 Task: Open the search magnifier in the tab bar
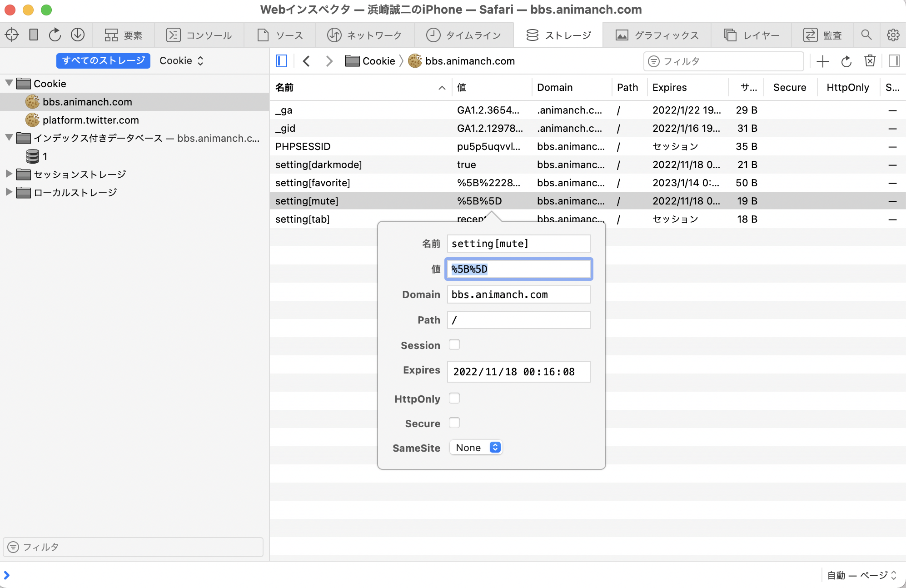click(866, 35)
